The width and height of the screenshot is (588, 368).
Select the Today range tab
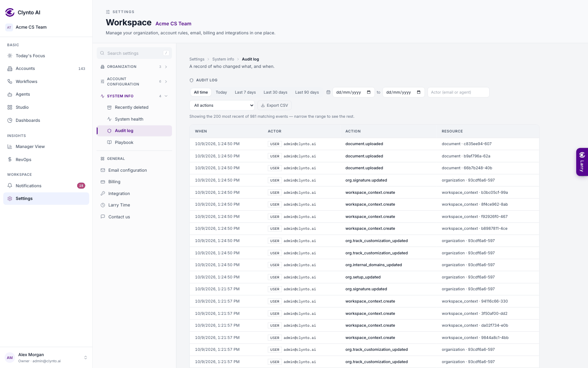coord(221,92)
